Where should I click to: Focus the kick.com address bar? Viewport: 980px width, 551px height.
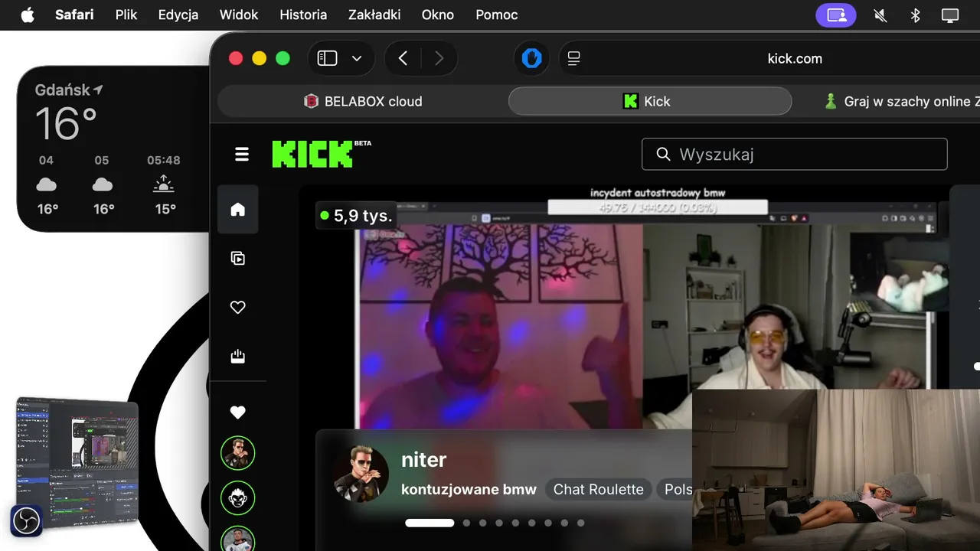click(795, 58)
